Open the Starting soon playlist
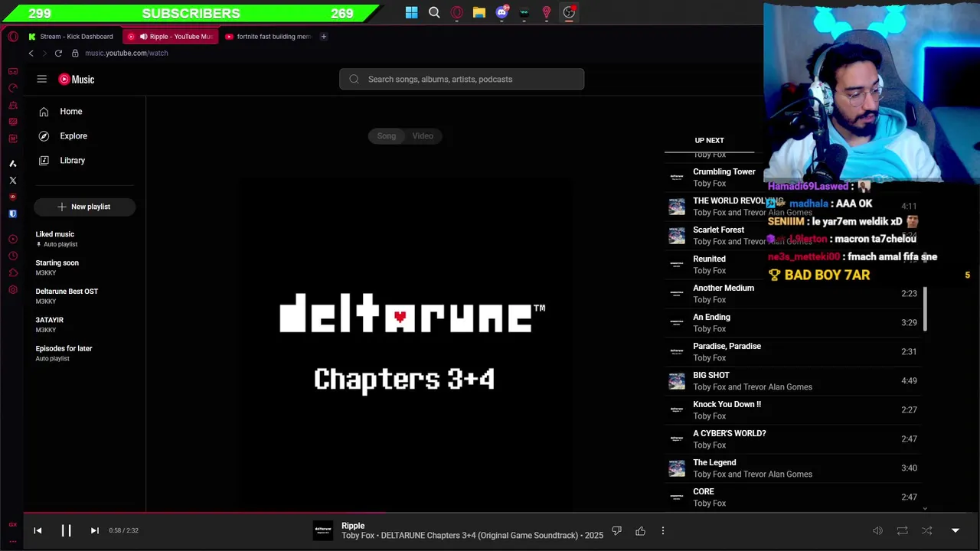Image resolution: width=980 pixels, height=551 pixels. pyautogui.click(x=84, y=267)
